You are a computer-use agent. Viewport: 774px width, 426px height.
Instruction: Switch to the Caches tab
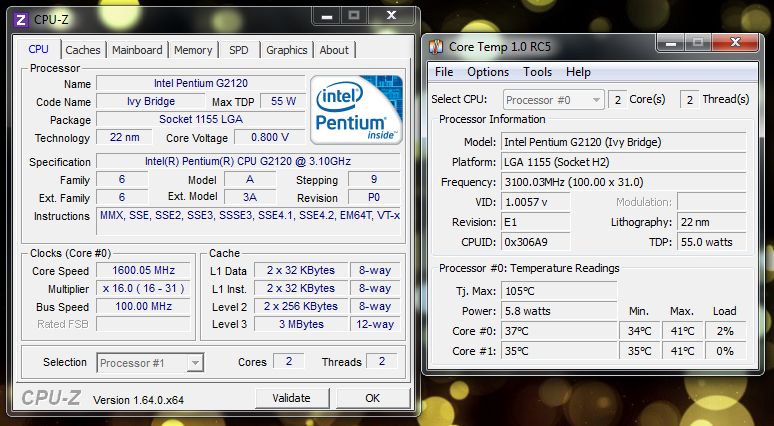(x=83, y=50)
